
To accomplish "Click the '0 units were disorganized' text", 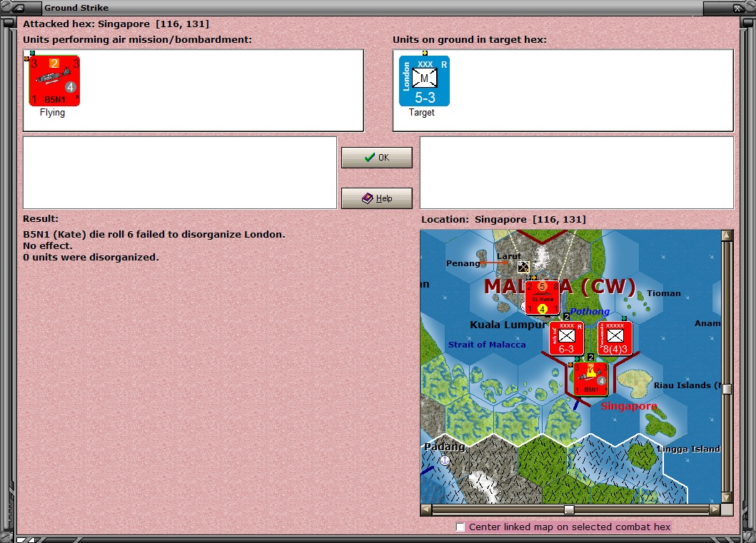I will (91, 257).
